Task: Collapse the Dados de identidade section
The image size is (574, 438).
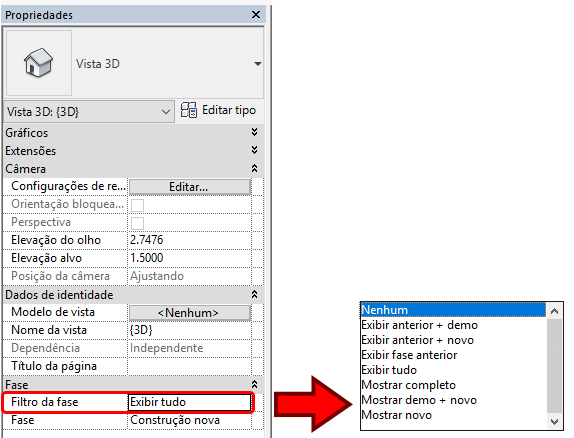Action: coord(254,294)
